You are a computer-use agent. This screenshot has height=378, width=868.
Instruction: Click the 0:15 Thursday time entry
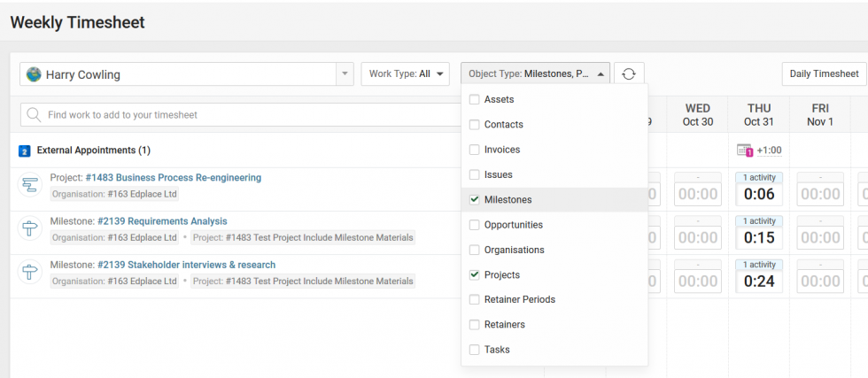(759, 237)
